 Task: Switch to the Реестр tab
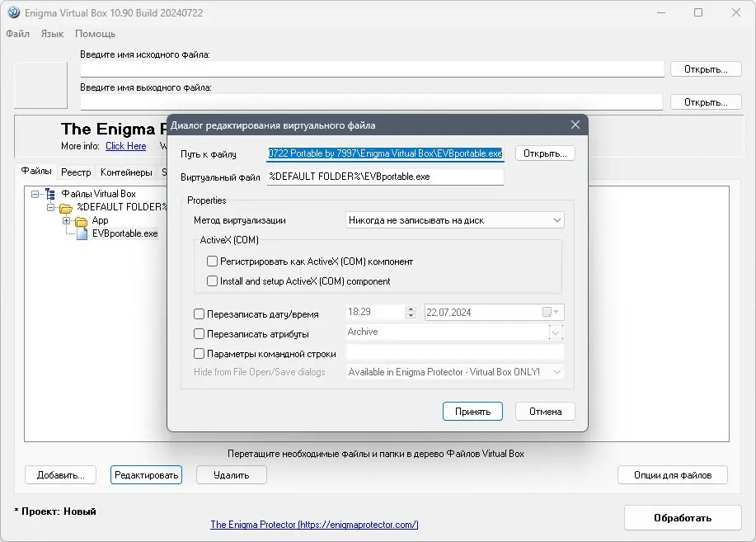pyautogui.click(x=76, y=172)
